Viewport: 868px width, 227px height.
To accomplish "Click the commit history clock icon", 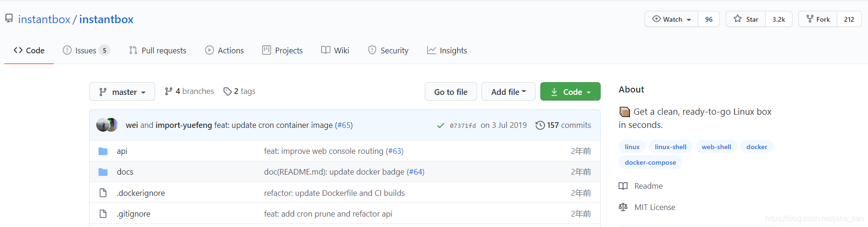I will [x=540, y=125].
